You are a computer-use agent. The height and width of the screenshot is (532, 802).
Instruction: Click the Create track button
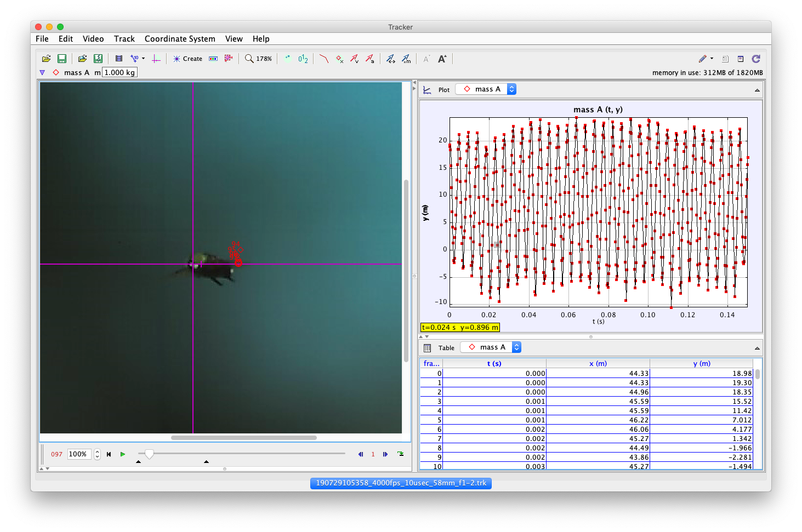(187, 59)
